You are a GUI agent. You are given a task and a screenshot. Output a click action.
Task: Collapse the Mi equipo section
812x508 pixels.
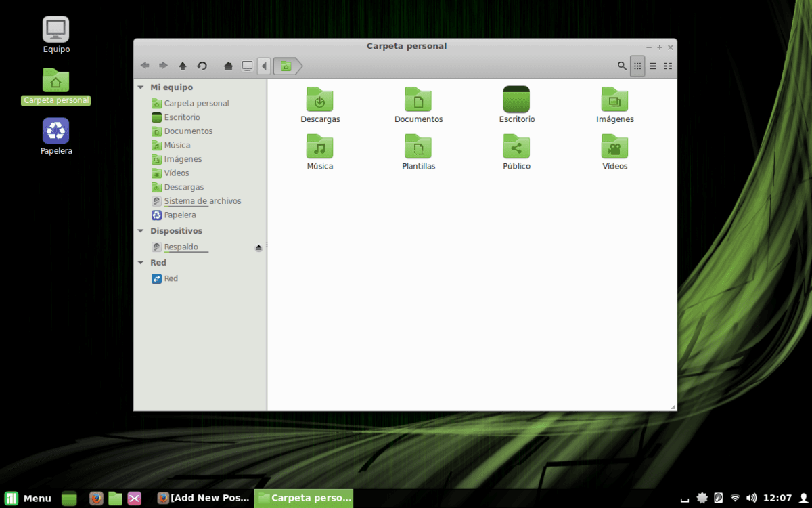[141, 87]
